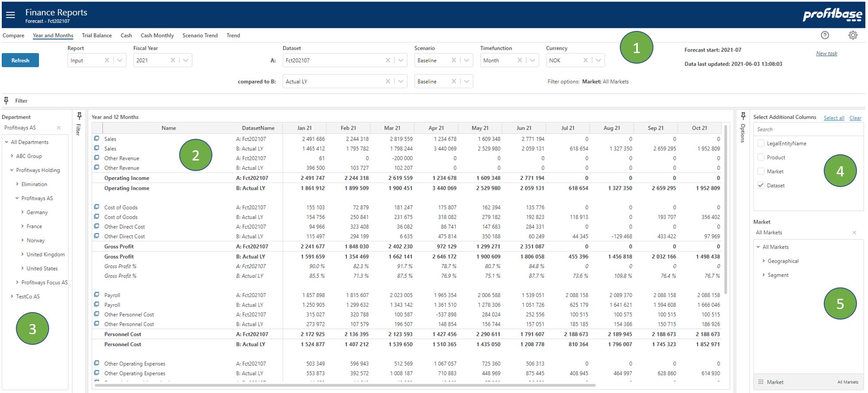This screenshot has width=868, height=393.
Task: Open the hamburger navigation menu
Action: coord(11,15)
